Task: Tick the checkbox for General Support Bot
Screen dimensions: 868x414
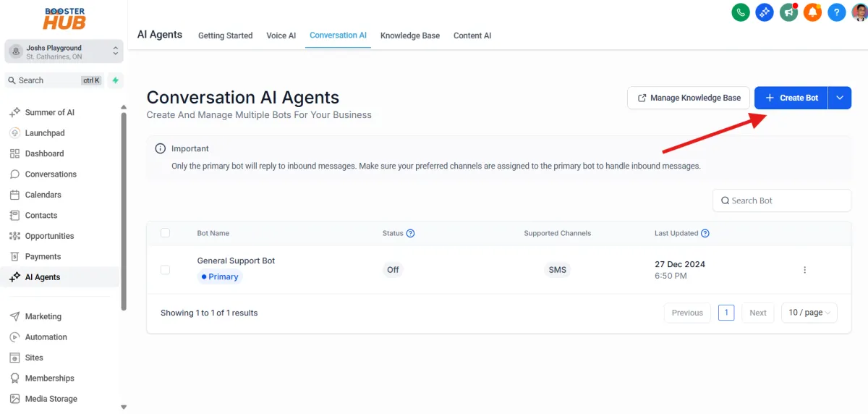Action: [x=165, y=270]
